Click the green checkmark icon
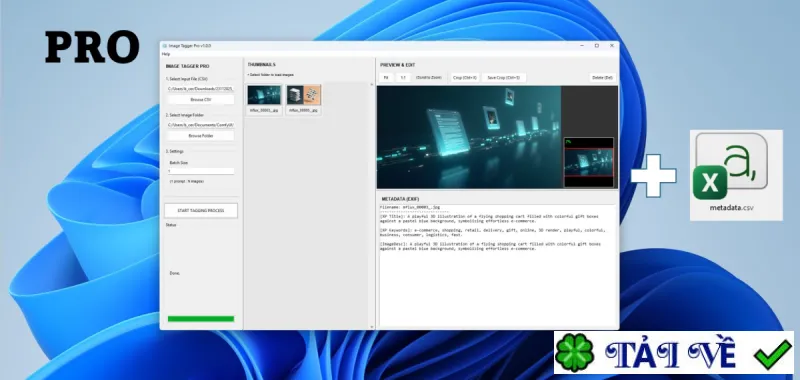The height and width of the screenshot is (380, 800). (x=773, y=353)
